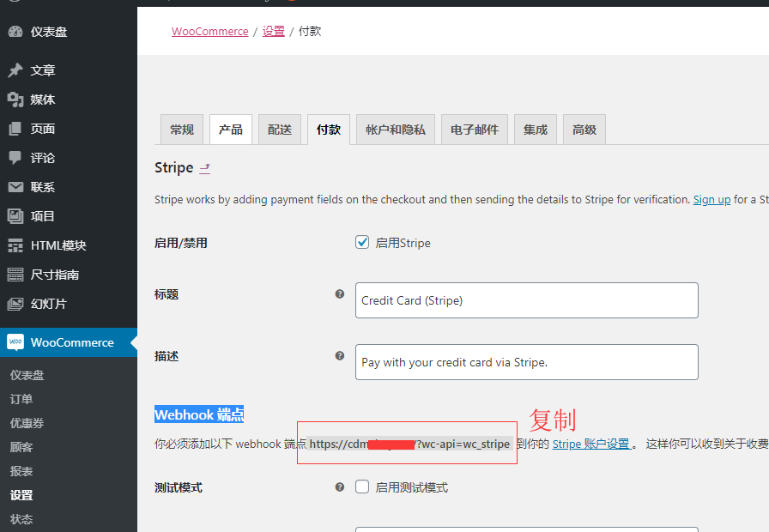This screenshot has width=769, height=532.
Task: Open the 电子邮件 tab
Action: click(x=475, y=130)
